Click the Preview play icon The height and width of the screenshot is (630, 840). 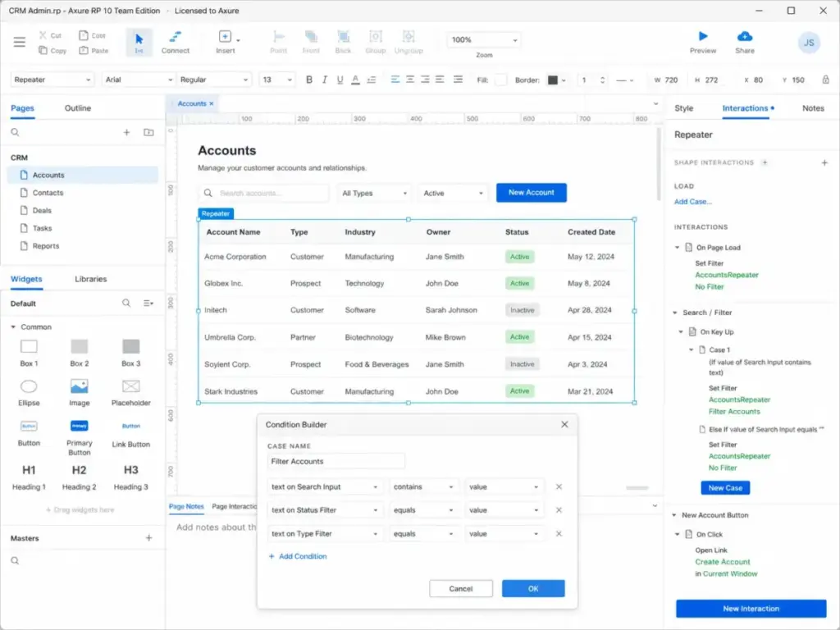(703, 36)
